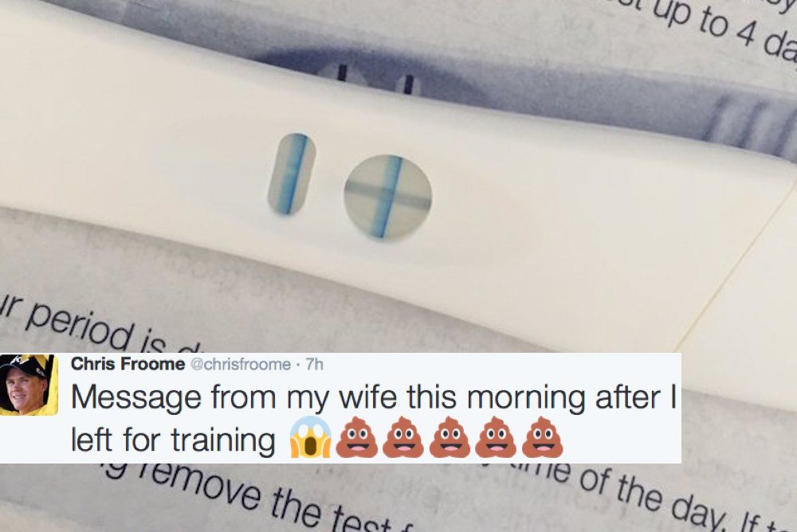This screenshot has width=797, height=532.
Task: Click the fourth poop emoji in the tweet
Action: (496, 437)
